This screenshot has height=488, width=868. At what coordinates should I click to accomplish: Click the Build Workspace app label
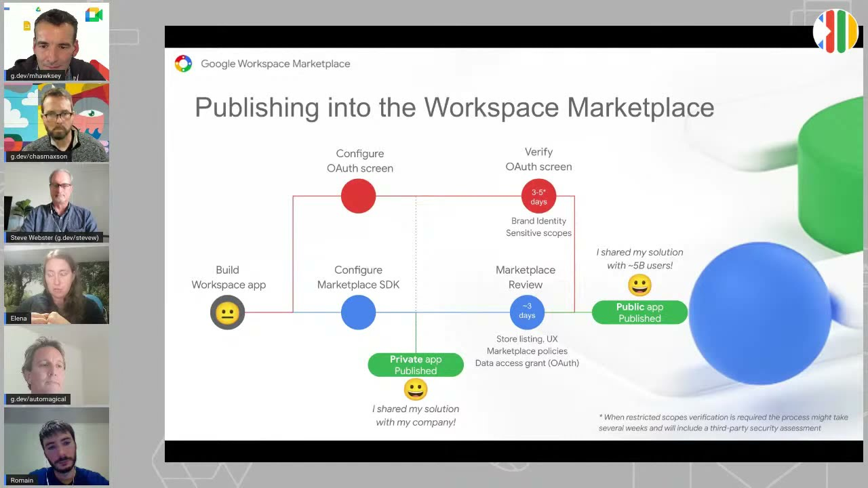(229, 277)
